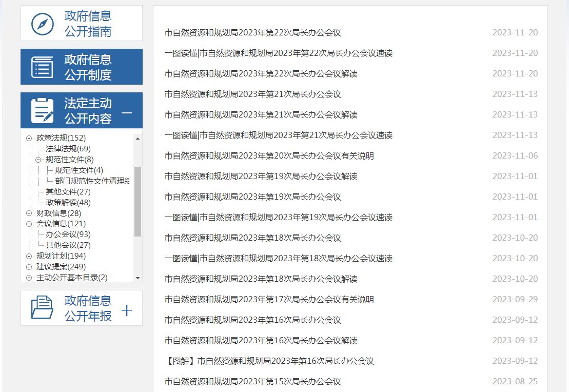Viewport: 569px width, 392px height.
Task: Click the list icon for 政府信息公开制度
Action: tap(42, 67)
